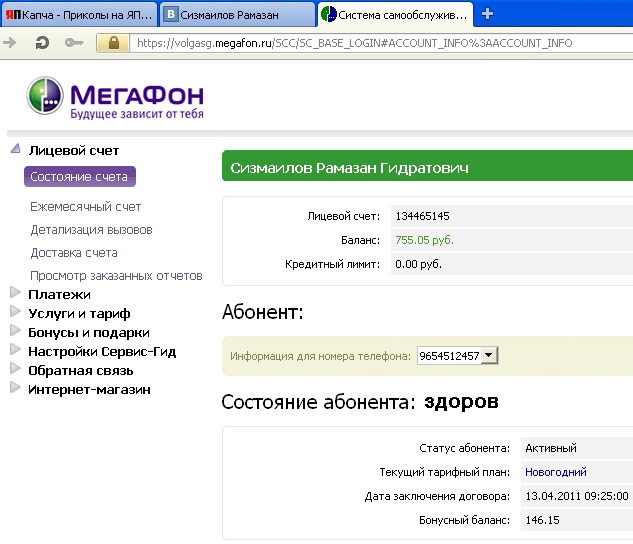633x544 pixels.
Task: Click the contract date 13.04.2011 09:25:00
Action: pos(577,496)
